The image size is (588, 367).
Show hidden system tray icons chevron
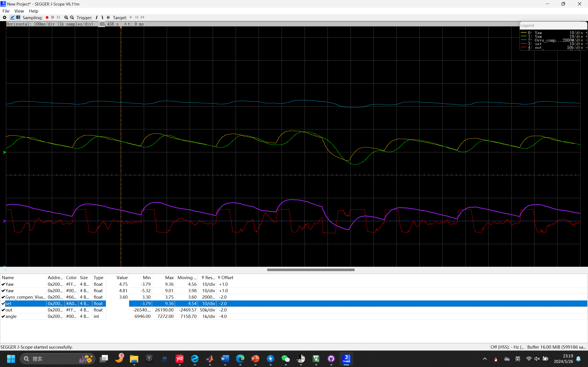485,359
